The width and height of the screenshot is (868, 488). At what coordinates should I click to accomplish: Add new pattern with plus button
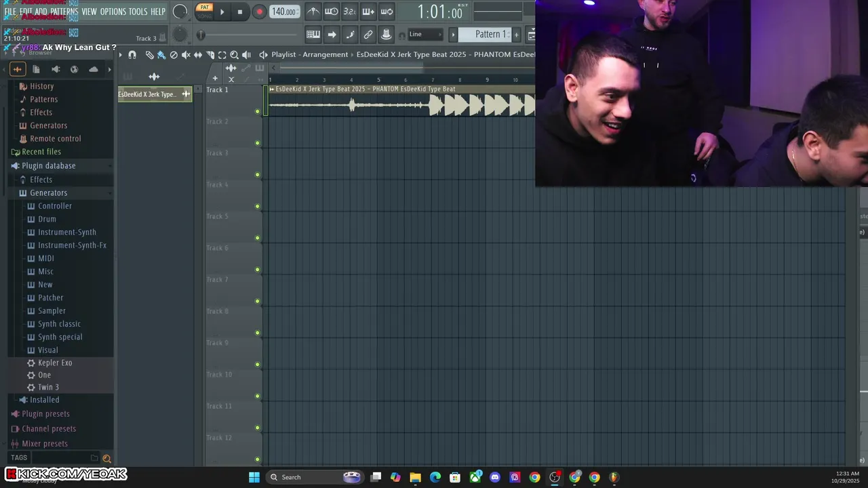coord(517,35)
